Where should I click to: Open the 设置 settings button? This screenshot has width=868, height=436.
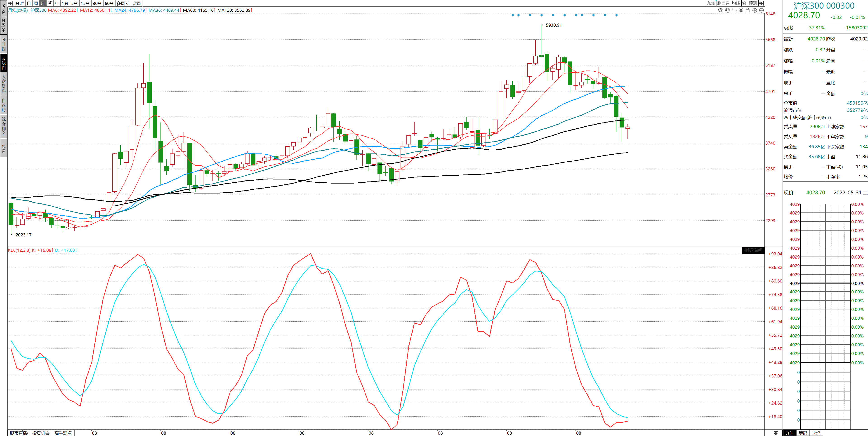click(137, 3)
